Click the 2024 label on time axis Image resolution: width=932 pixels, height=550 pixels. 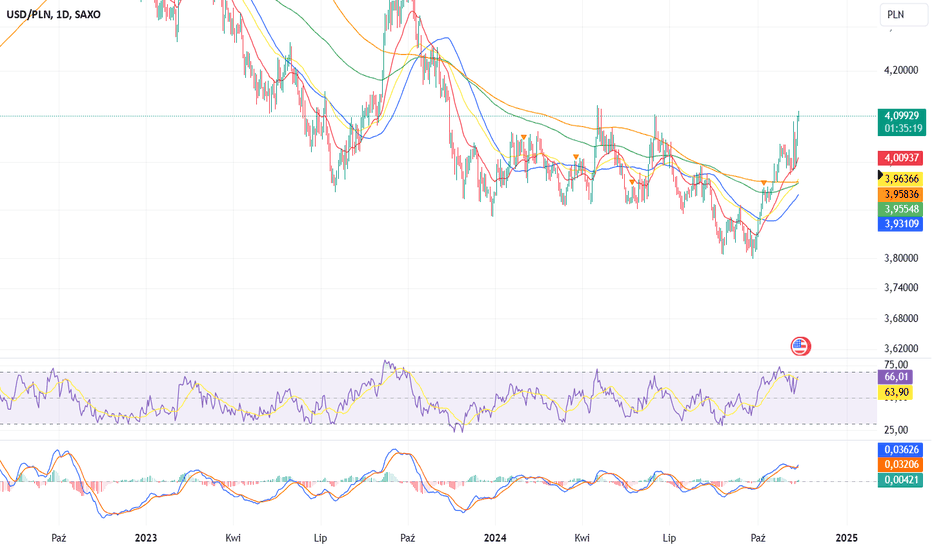495,538
